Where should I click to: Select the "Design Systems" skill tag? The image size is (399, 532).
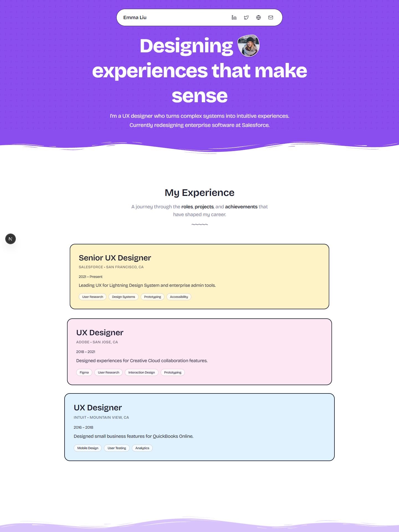tap(123, 296)
